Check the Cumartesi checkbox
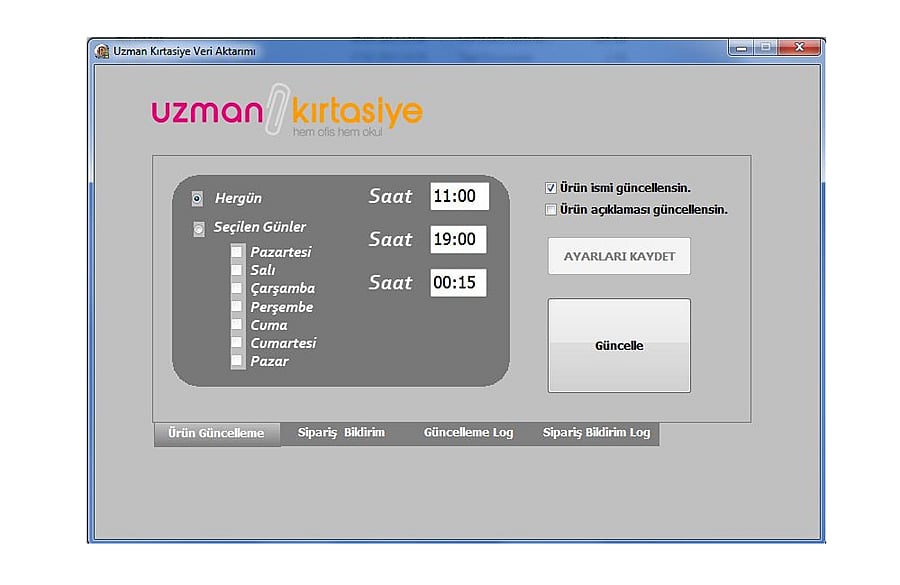900x585 pixels. [x=236, y=343]
